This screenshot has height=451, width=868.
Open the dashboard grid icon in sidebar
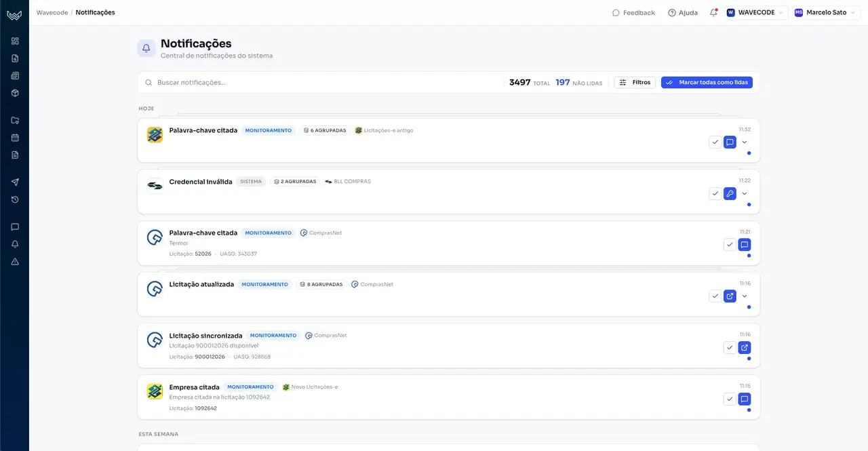click(15, 41)
